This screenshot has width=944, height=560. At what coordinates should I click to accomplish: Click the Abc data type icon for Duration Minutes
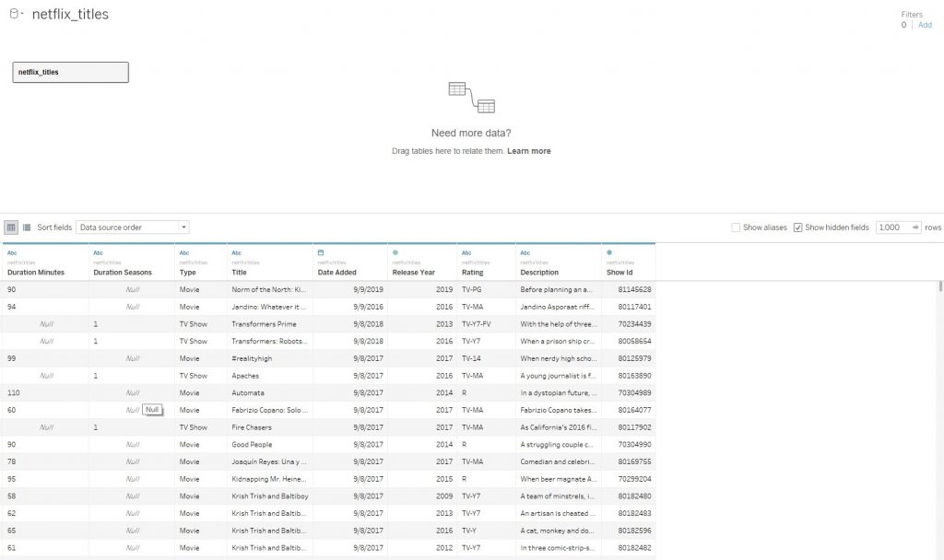coord(12,252)
